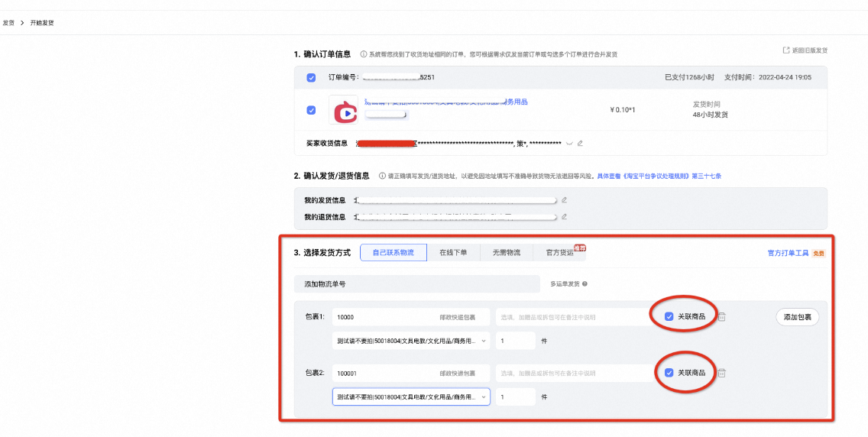The height and width of the screenshot is (437, 868).
Task: Select the 自己联系物流 tab
Action: coord(394,253)
